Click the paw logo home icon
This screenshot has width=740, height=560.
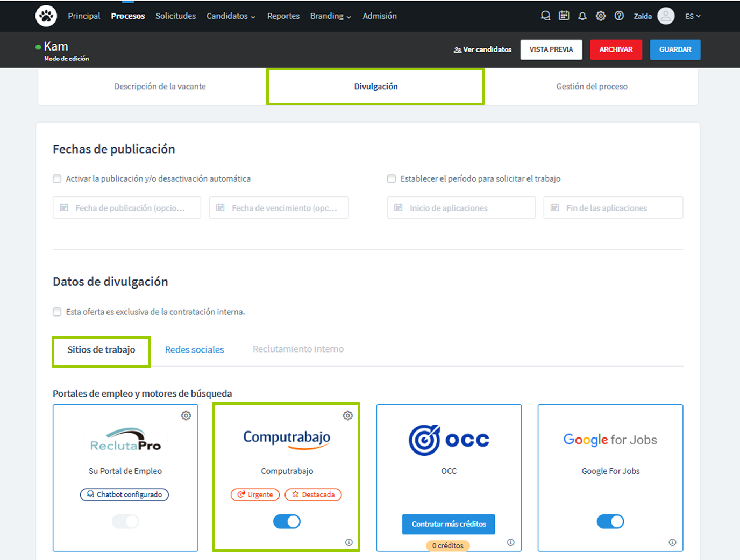[46, 16]
